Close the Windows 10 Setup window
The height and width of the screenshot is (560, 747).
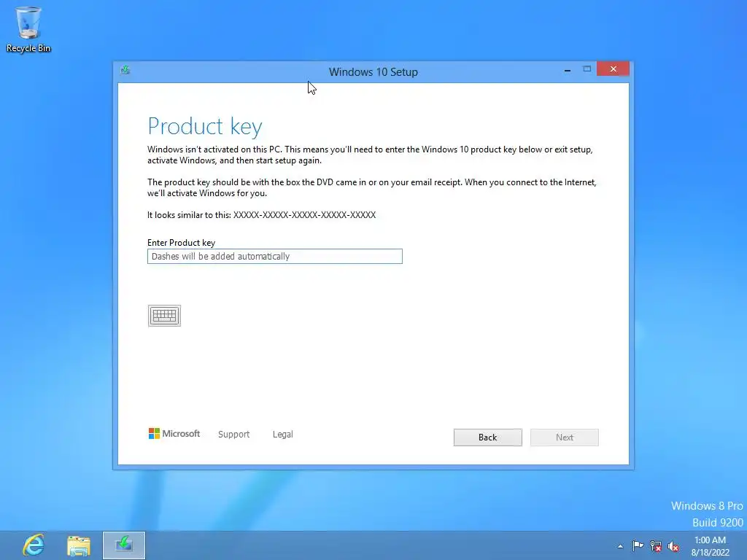pyautogui.click(x=613, y=69)
